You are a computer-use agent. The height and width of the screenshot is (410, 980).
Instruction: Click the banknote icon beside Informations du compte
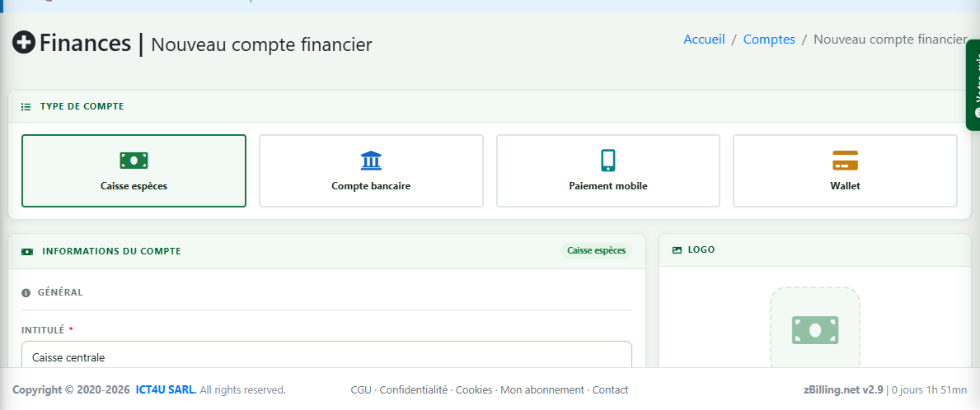pyautogui.click(x=27, y=251)
